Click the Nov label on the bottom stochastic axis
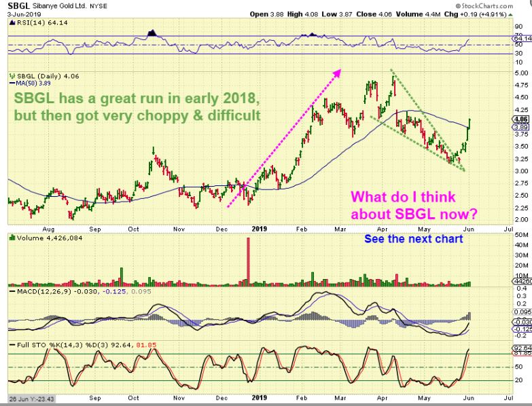 click(x=179, y=398)
